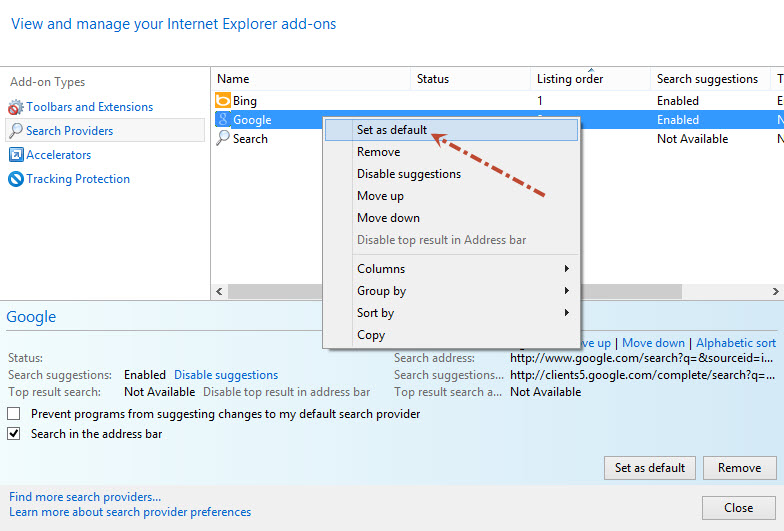Choose Remove from the context menu
784x531 pixels.
[451, 152]
